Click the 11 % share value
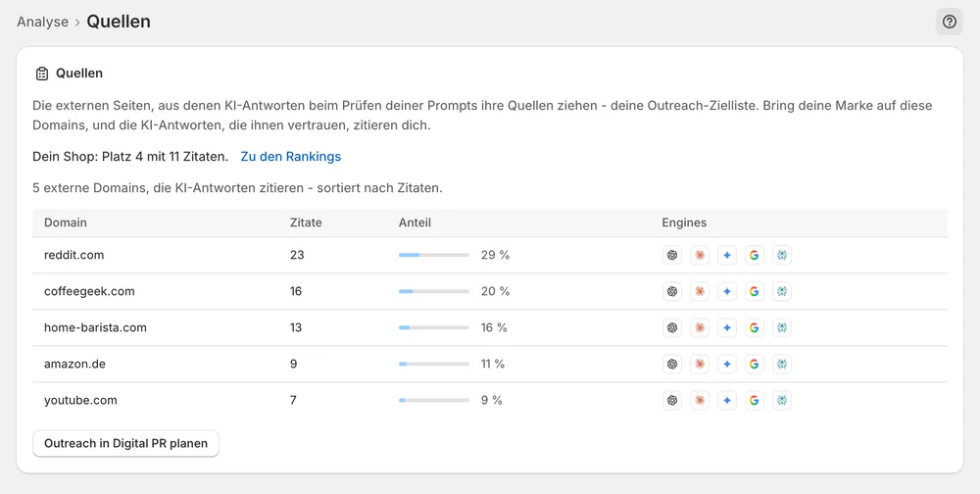The height and width of the screenshot is (494, 980). pyautogui.click(x=493, y=364)
